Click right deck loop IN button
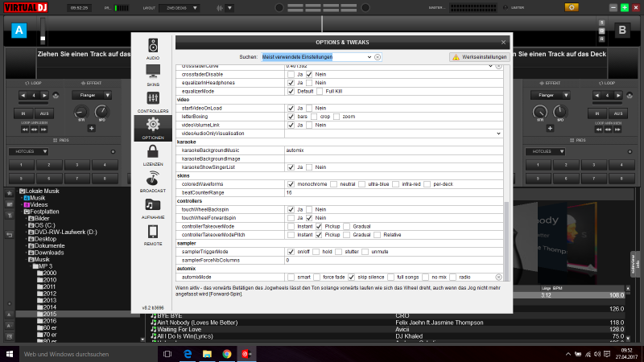This screenshot has height=362, width=644. coord(597,113)
